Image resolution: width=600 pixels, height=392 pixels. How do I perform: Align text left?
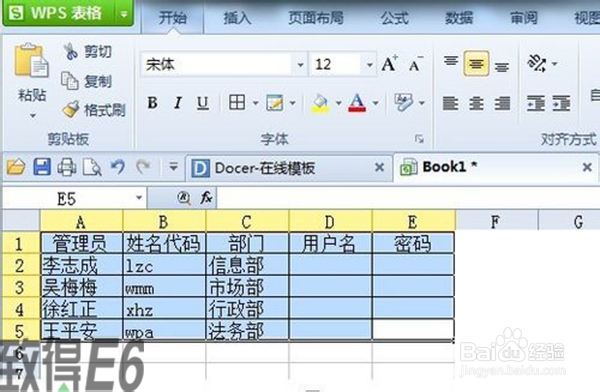[x=450, y=103]
